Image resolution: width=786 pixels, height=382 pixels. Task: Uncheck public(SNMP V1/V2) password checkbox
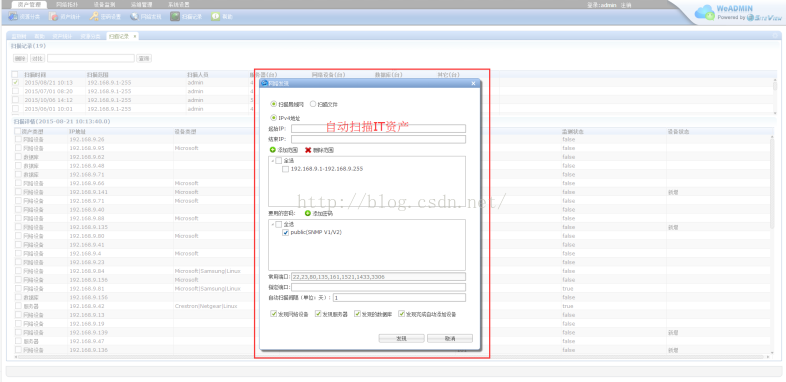click(285, 233)
